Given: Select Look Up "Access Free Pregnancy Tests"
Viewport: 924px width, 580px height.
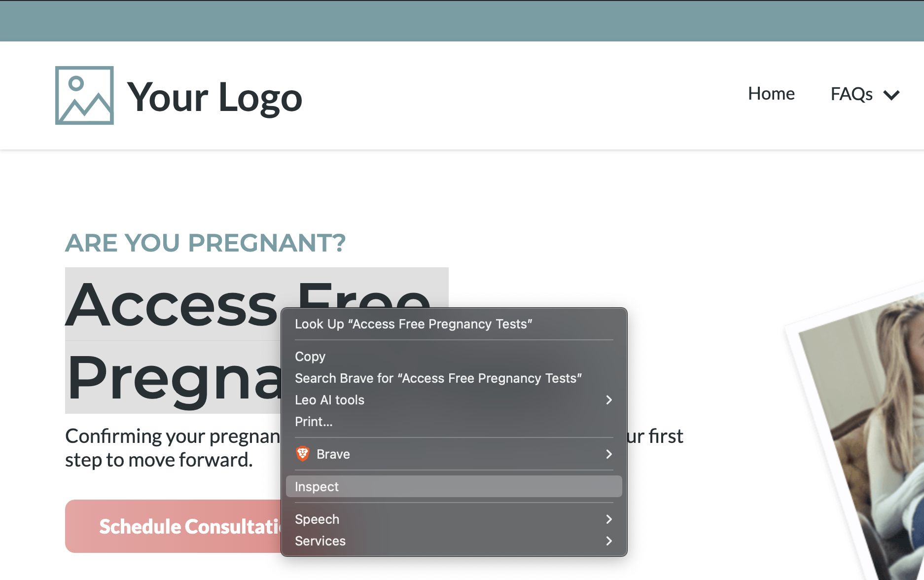Looking at the screenshot, I should 454,324.
